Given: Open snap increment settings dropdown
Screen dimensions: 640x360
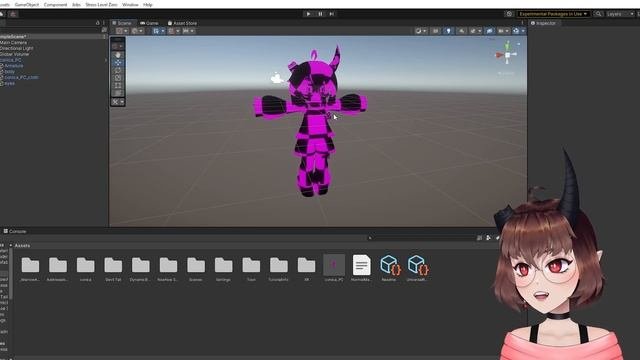Looking at the screenshot, I should (188, 31).
